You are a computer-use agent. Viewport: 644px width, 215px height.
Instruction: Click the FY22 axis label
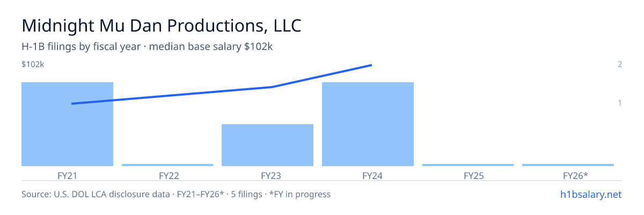click(x=167, y=175)
